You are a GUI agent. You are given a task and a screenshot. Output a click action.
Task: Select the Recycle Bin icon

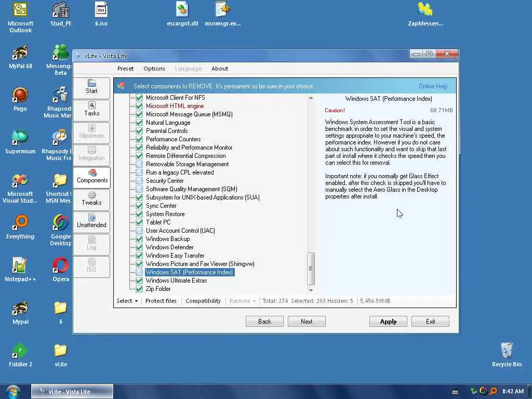(x=507, y=355)
